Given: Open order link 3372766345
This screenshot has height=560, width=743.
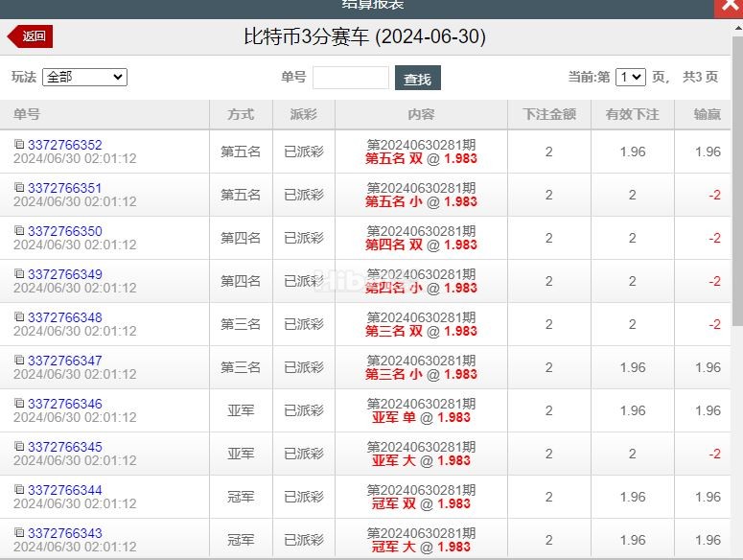Looking at the screenshot, I should [65, 447].
